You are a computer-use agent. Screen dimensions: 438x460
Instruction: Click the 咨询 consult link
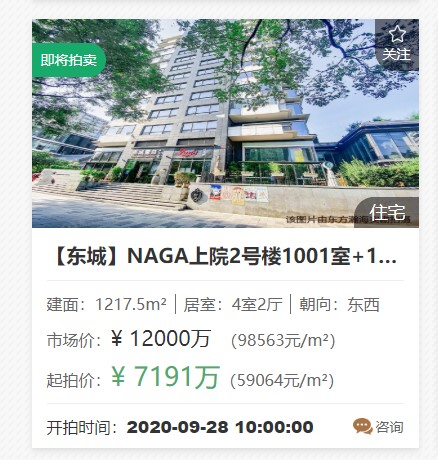[x=389, y=427]
